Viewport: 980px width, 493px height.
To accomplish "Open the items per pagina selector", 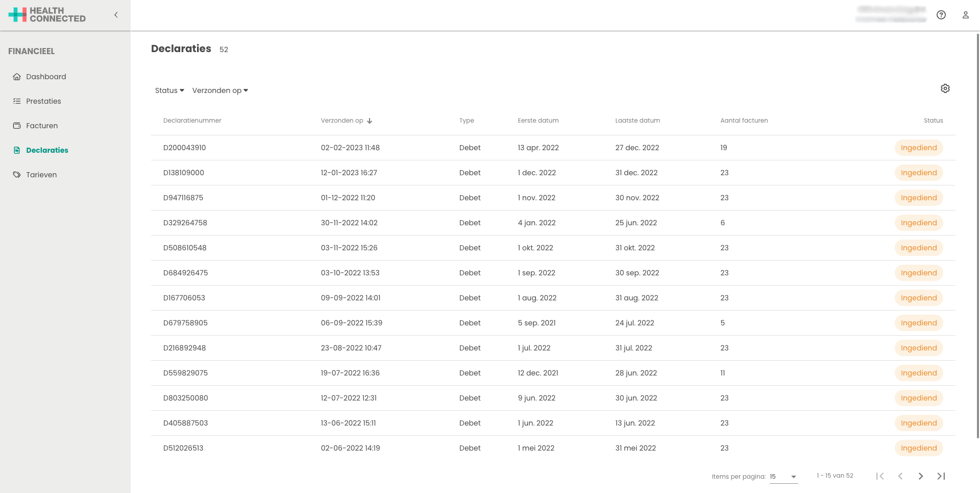I will pyautogui.click(x=783, y=477).
